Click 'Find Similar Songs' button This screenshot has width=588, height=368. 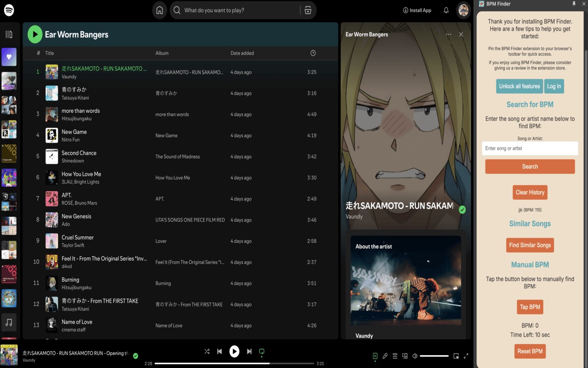tap(530, 245)
